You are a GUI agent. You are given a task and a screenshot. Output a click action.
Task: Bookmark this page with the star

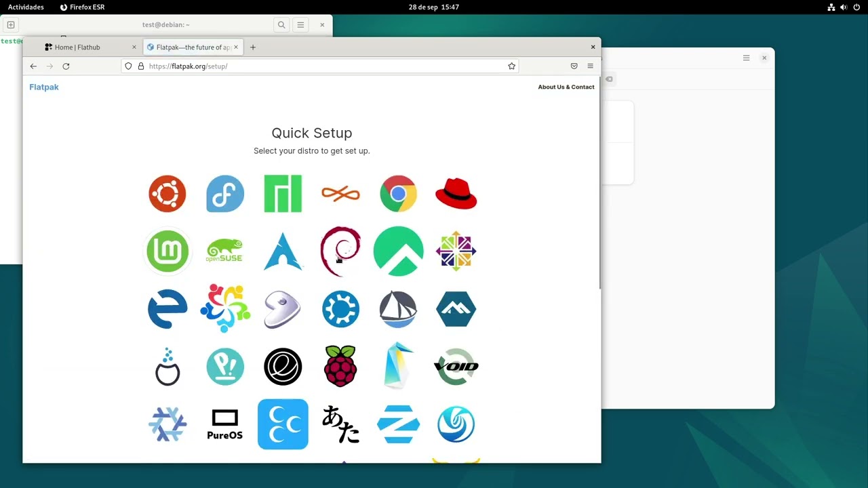[x=512, y=66]
